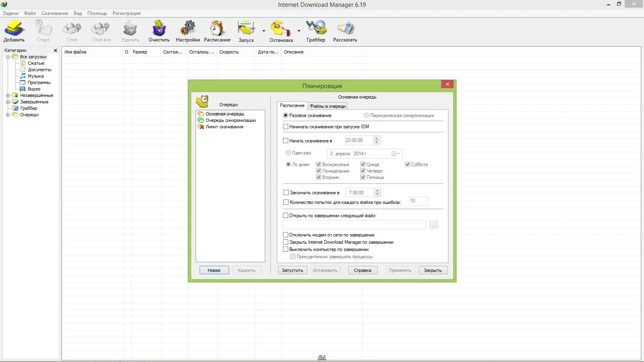This screenshot has height=362, width=644.
Task: Click the Закрыть button
Action: tap(433, 270)
